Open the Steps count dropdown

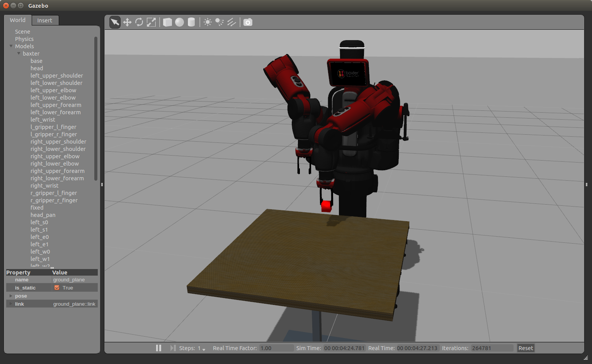(202, 348)
